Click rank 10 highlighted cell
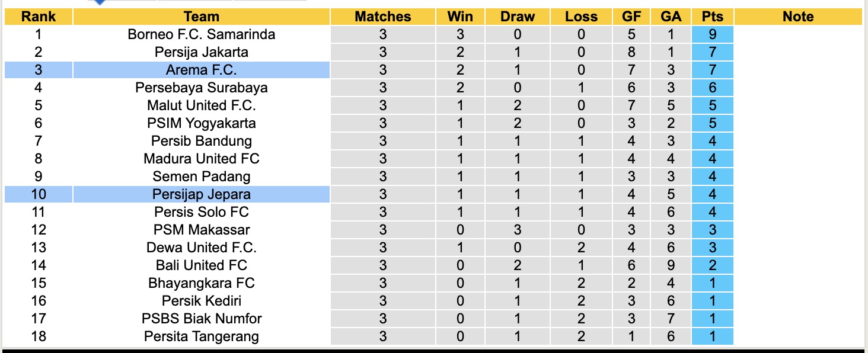This screenshot has width=868, height=353. click(38, 194)
